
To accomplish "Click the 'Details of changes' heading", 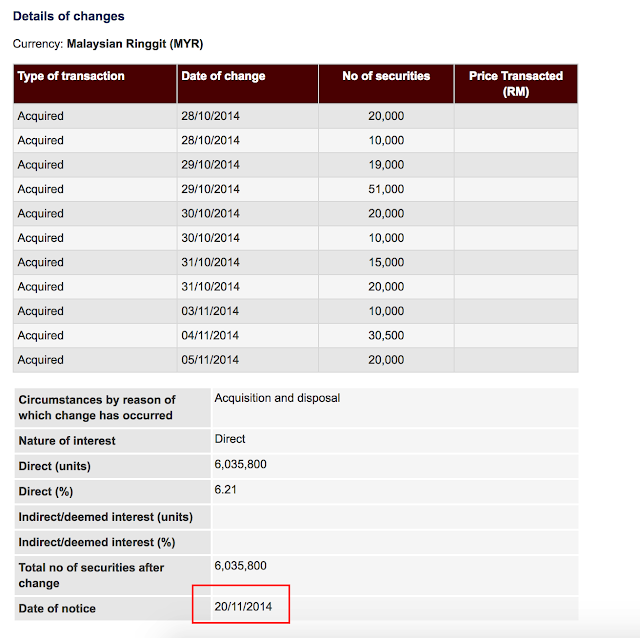I will pyautogui.click(x=68, y=17).
